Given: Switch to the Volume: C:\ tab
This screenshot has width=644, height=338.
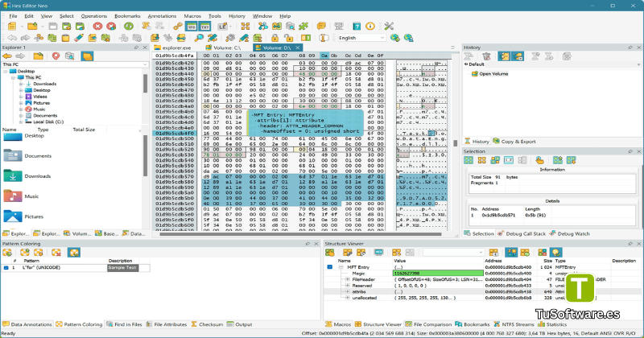Looking at the screenshot, I should pyautogui.click(x=223, y=47).
